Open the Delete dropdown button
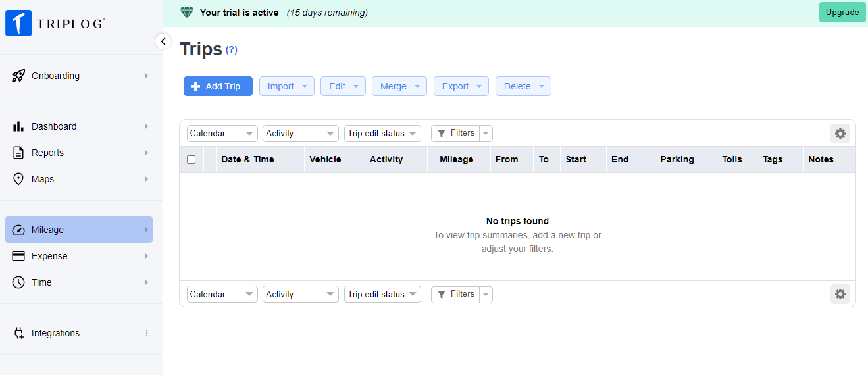Image resolution: width=868 pixels, height=375 pixels. pos(523,86)
